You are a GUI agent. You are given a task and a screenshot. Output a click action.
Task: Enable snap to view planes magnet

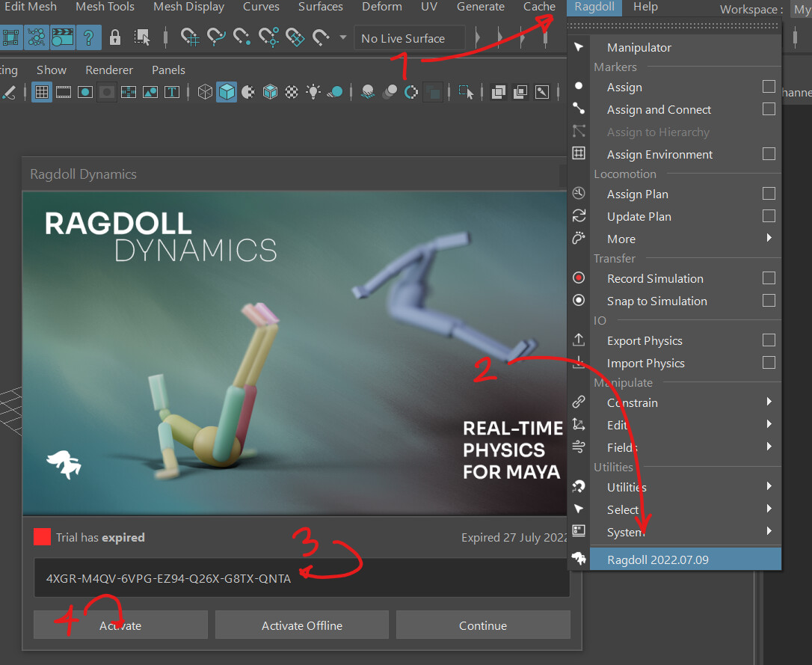[295, 37]
